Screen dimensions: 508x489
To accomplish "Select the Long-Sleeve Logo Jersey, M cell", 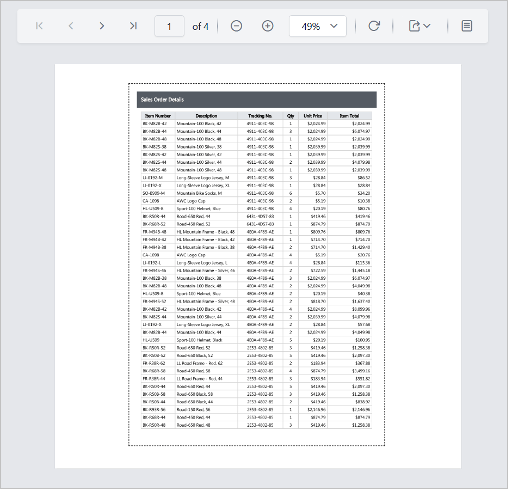I will point(206,178).
